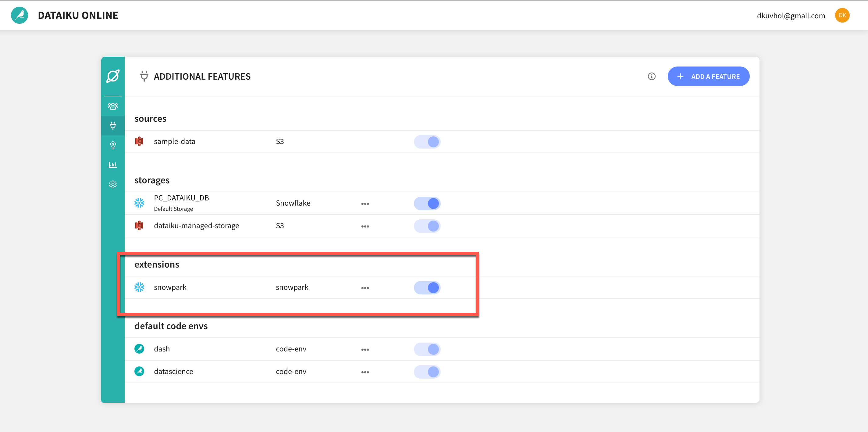Open options menu for dash code-env
This screenshot has width=868, height=432.
[365, 350]
